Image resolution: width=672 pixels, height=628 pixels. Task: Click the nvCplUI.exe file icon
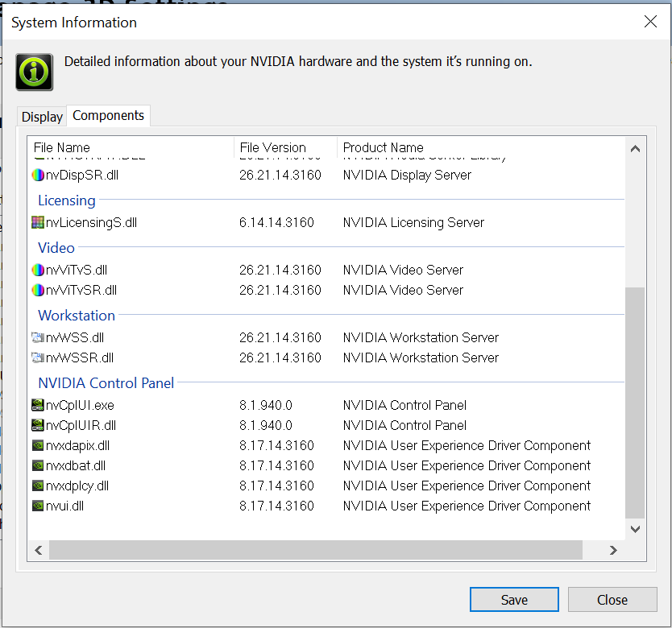tap(38, 405)
